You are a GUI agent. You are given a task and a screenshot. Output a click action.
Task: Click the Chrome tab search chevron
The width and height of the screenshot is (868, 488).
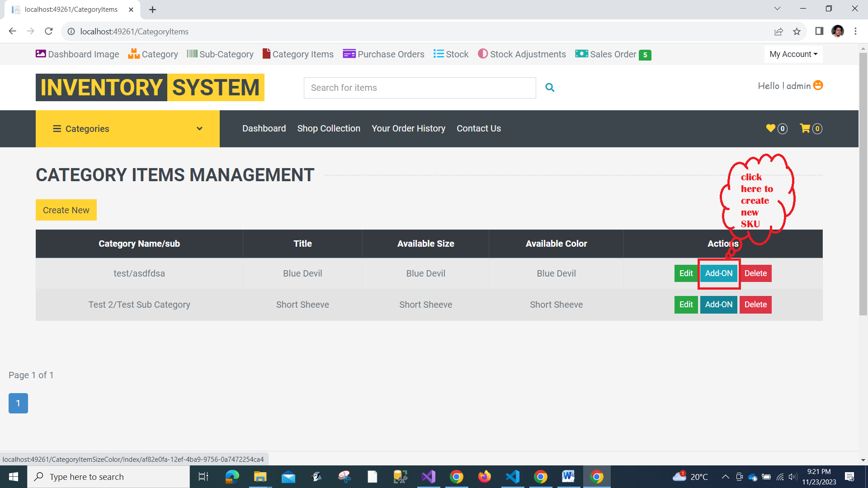(x=777, y=9)
